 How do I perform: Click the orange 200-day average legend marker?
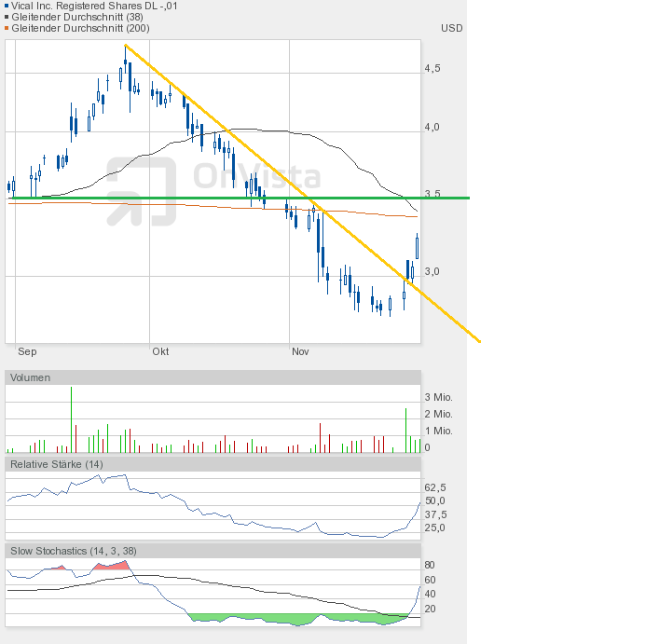coord(7,28)
